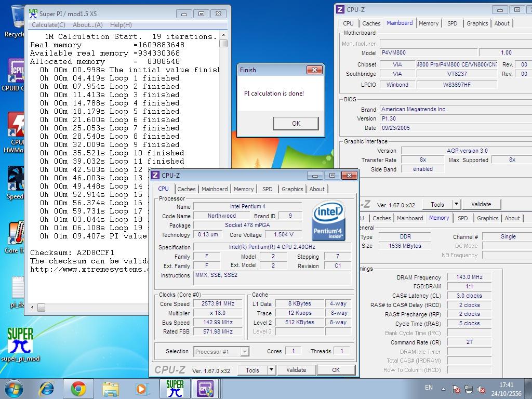Open the taskbar clock showing 17:41
This screenshot has height=399, width=532.
coord(506,389)
